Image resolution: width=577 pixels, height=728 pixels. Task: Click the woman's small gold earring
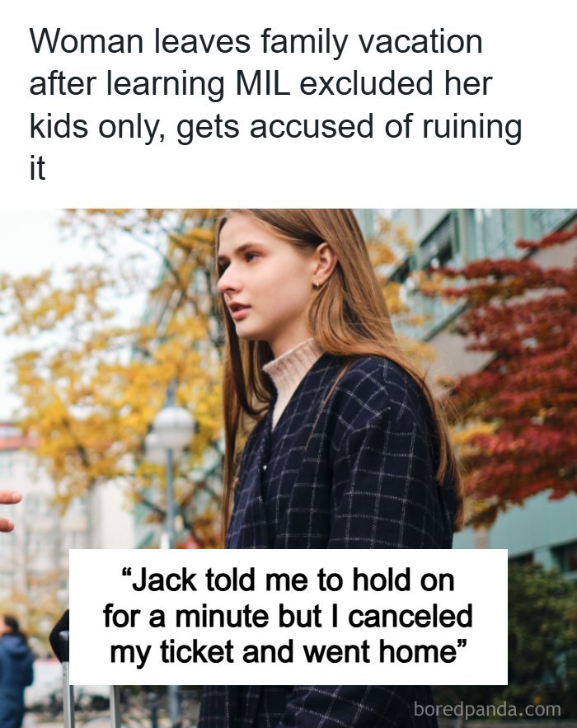(x=320, y=284)
